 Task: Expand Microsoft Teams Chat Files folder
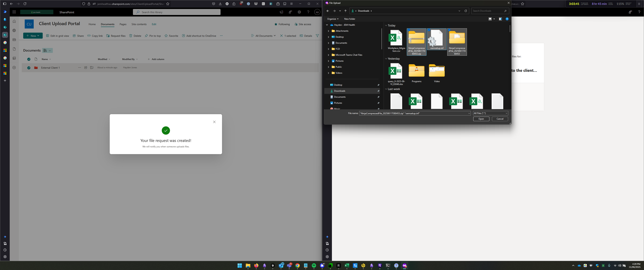(329, 55)
